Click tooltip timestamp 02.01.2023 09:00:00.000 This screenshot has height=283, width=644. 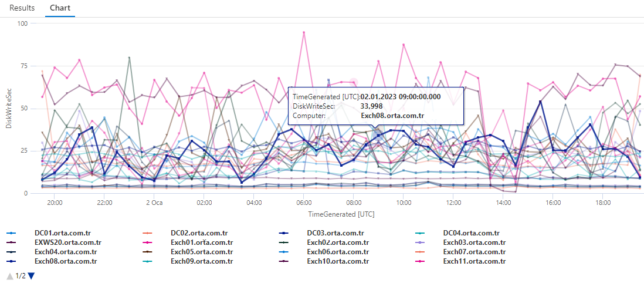click(401, 97)
